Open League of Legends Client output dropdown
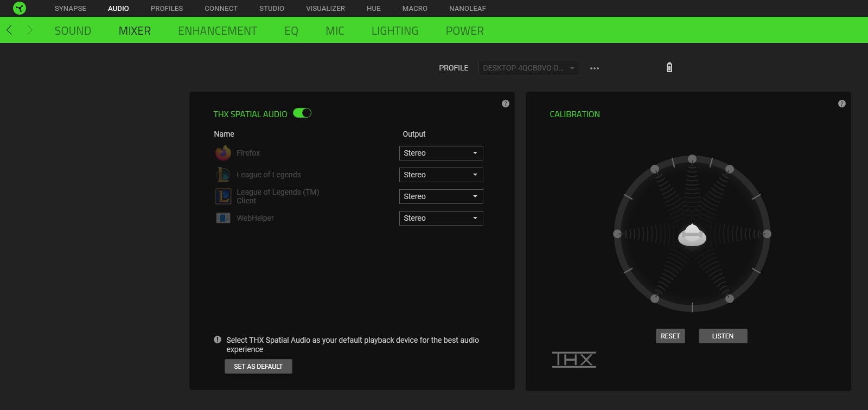 click(441, 196)
